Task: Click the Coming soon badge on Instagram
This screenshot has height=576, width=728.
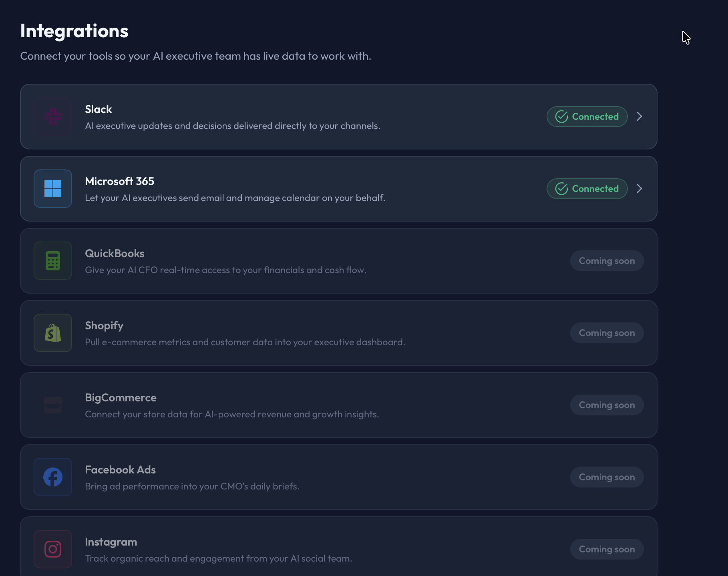Action: [606, 549]
